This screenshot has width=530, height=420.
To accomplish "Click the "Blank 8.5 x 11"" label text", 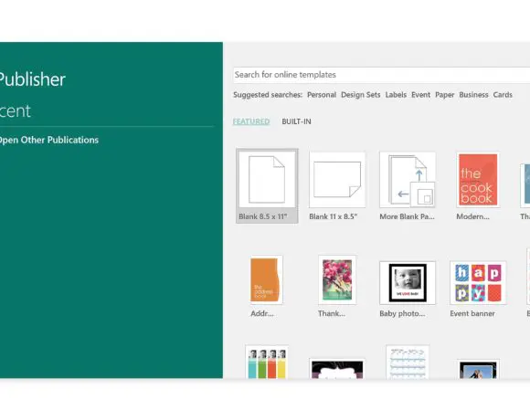I will (263, 216).
